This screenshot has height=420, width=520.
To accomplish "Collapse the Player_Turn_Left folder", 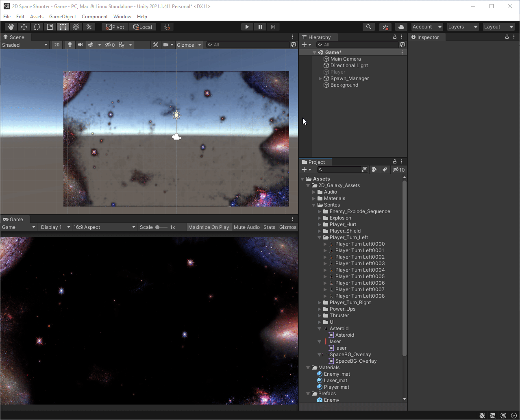I will (320, 237).
